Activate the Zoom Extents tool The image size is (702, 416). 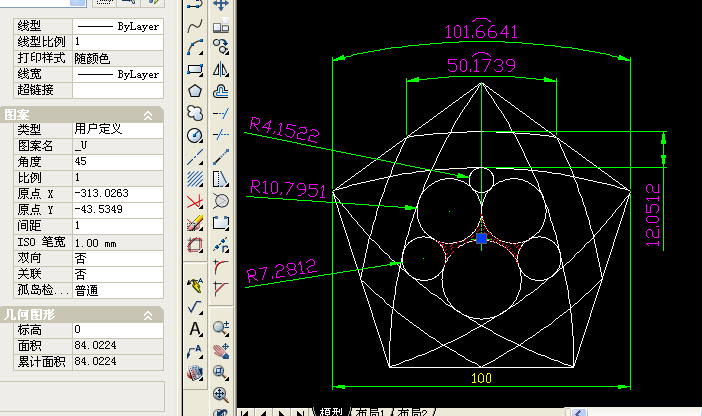click(221, 395)
